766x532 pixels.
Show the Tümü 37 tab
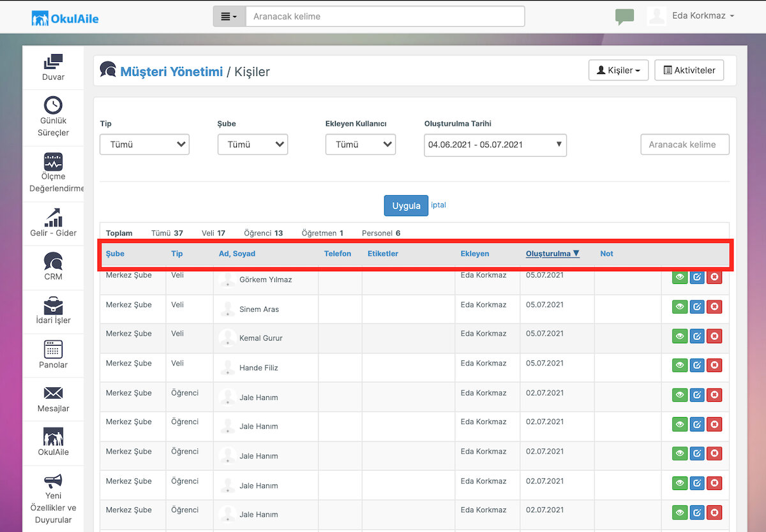coord(167,233)
